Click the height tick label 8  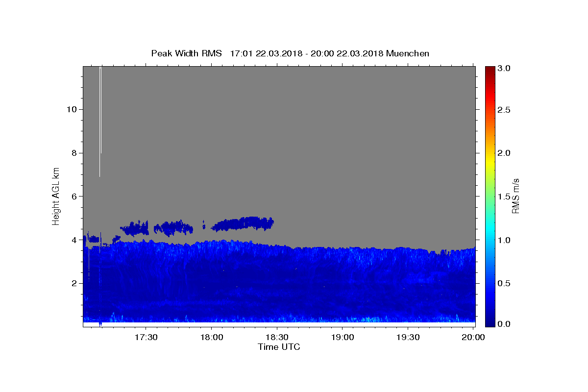pos(73,153)
